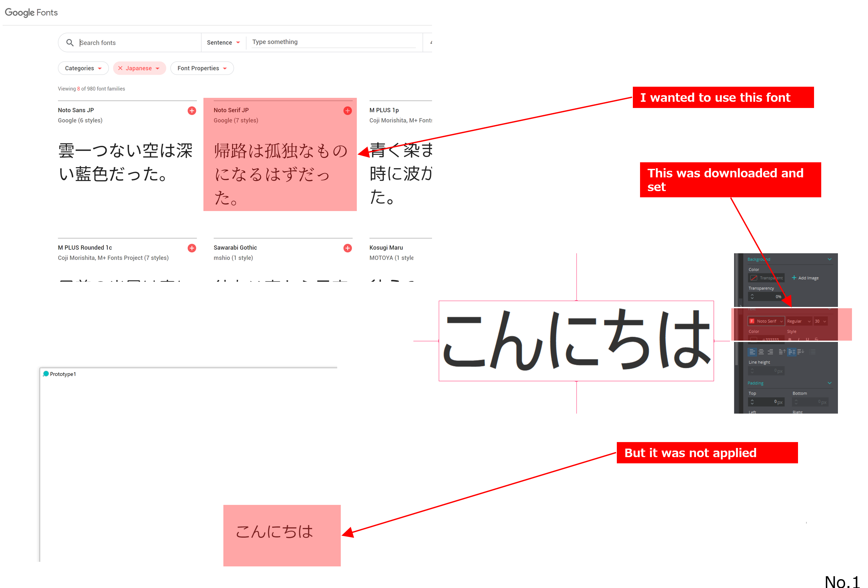Add Noto Serif JP with plus icon

pos(347,111)
